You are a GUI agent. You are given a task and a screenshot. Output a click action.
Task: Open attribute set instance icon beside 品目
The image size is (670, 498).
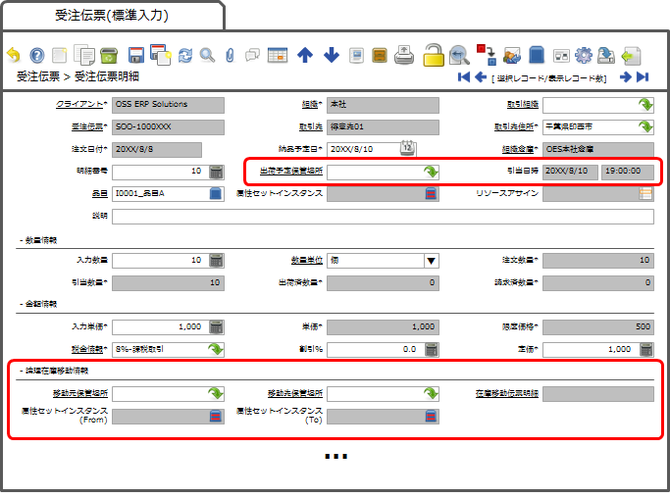[x=431, y=194]
